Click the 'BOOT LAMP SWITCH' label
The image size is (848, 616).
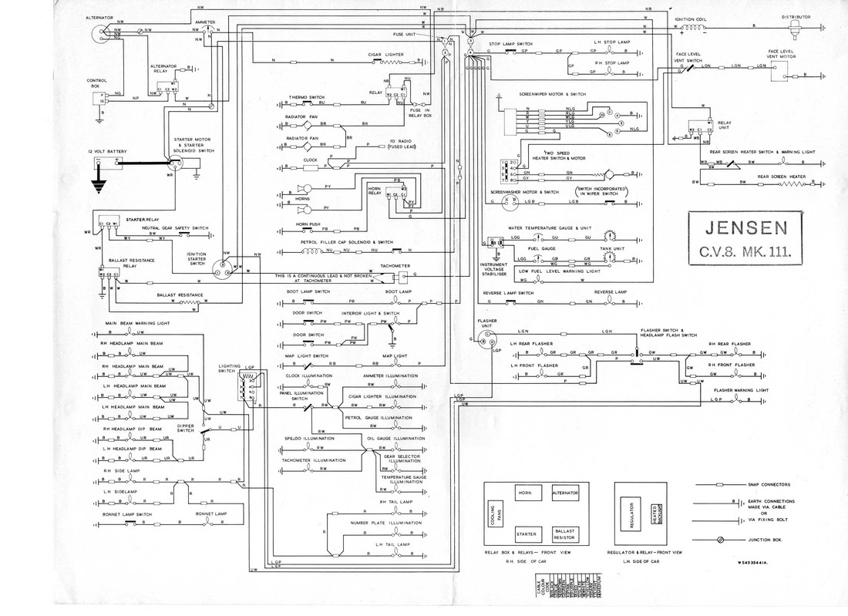[x=308, y=291]
